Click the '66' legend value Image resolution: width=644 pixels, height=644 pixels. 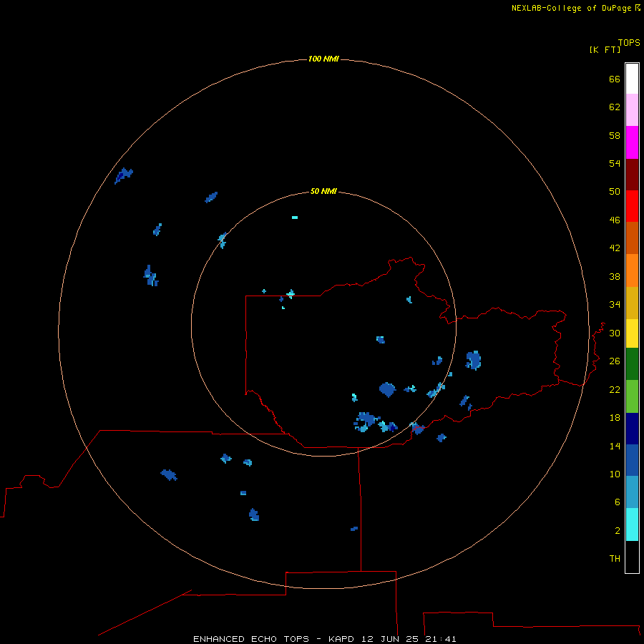(x=615, y=79)
